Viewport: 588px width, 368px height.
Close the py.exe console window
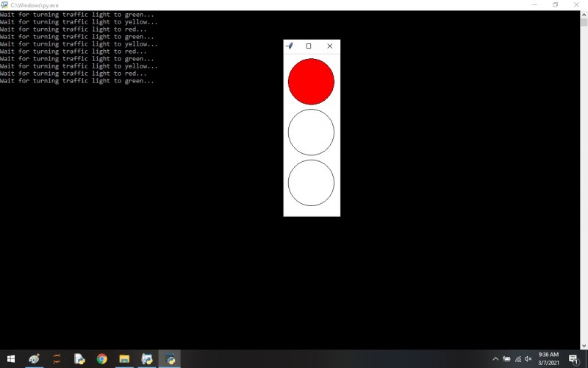click(576, 5)
